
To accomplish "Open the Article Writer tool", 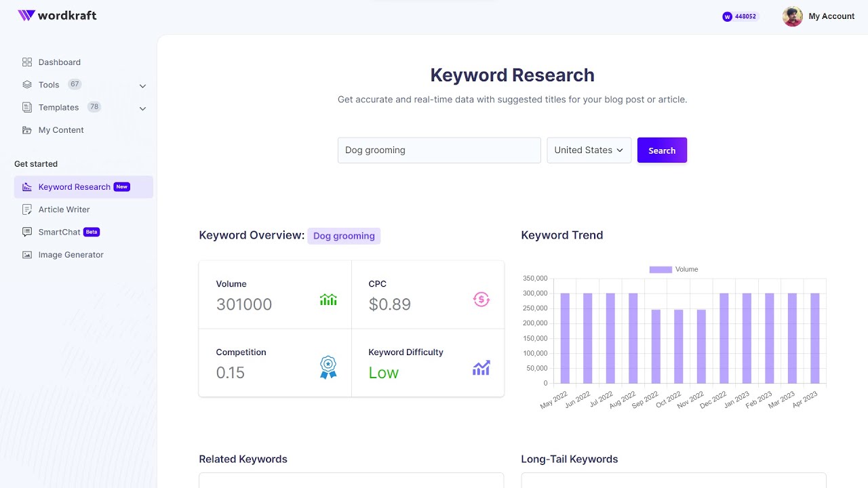I will point(64,209).
